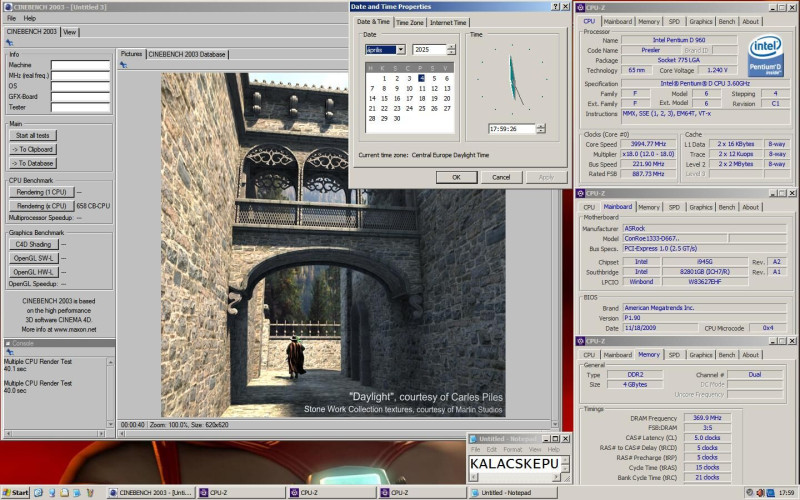Image resolution: width=800 pixels, height=500 pixels.
Task: Click the Console panel down scroll arrow
Action: point(110,424)
